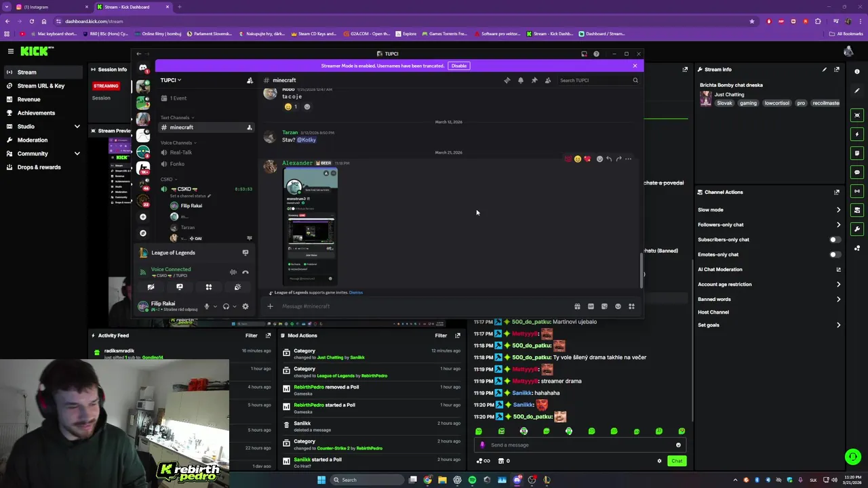Share your screen in Discord voice panel
Screen dimensions: 868x488
(180, 287)
